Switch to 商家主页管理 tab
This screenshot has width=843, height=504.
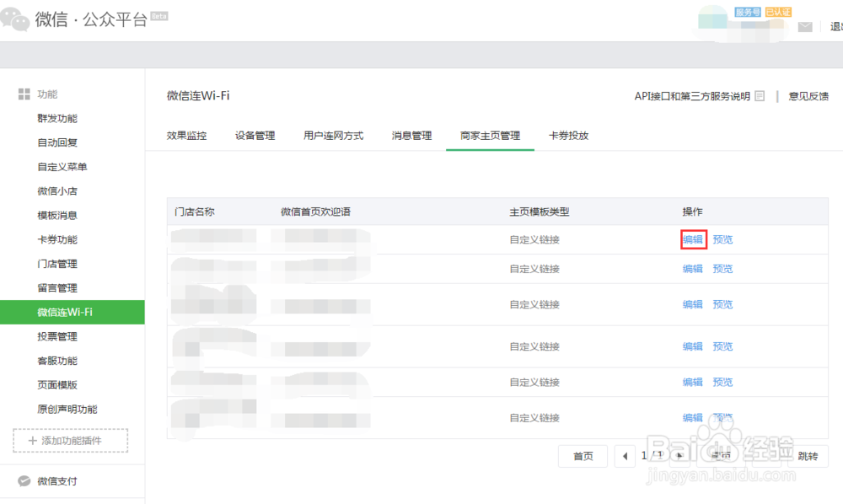coord(491,136)
